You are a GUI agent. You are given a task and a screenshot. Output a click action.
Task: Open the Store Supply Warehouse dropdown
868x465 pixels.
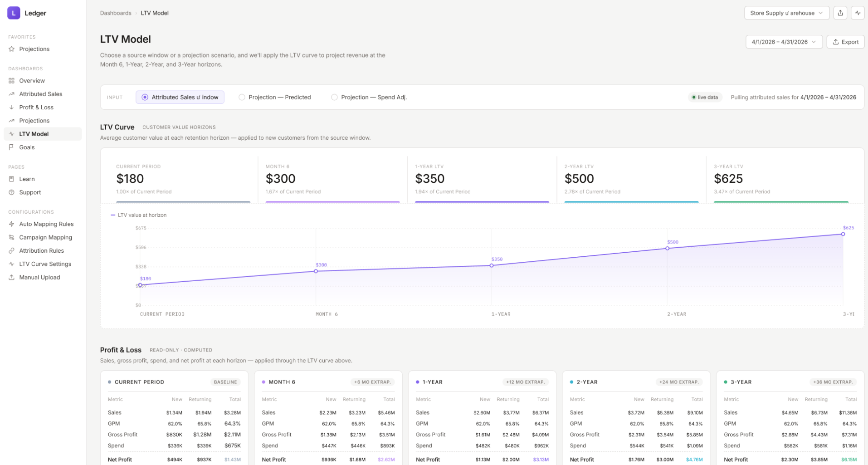tap(787, 13)
